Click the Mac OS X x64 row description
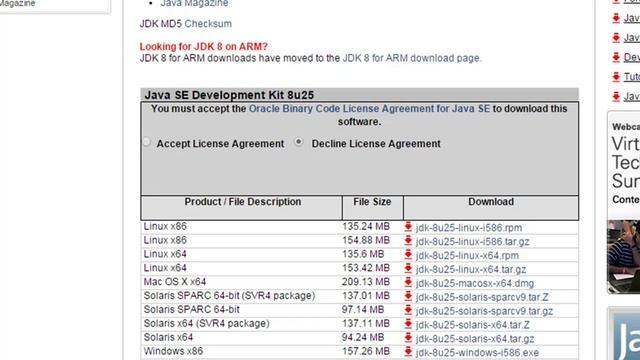The height and width of the screenshot is (360, 640). tap(175, 282)
